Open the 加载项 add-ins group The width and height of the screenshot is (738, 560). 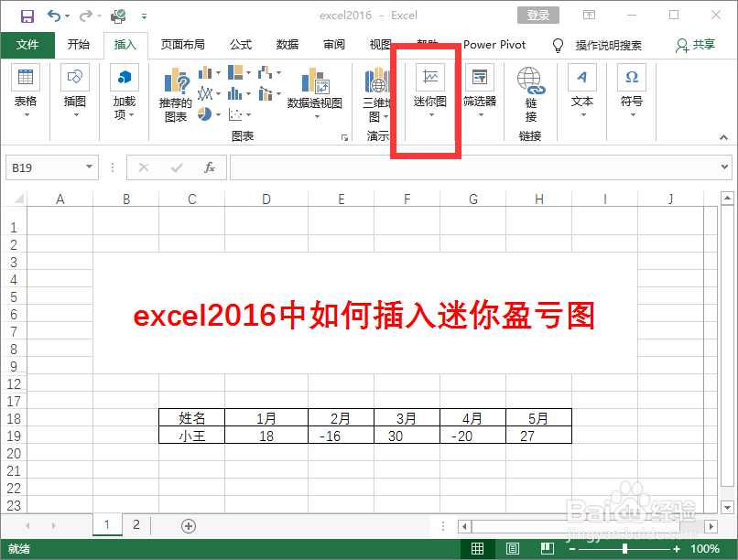[x=125, y=92]
